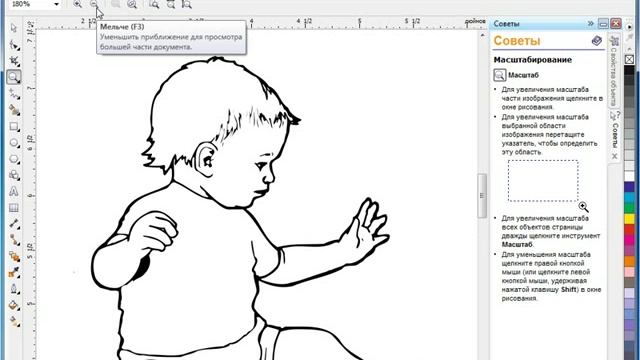Pick the red palette swatch
This screenshot has width=640, height=360.
point(629,230)
